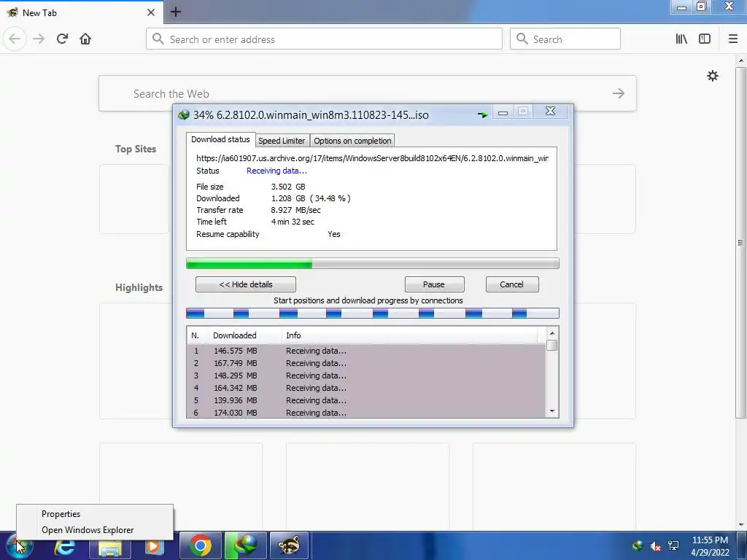The width and height of the screenshot is (747, 560).
Task: Close the New Tab tab
Action: (x=151, y=12)
